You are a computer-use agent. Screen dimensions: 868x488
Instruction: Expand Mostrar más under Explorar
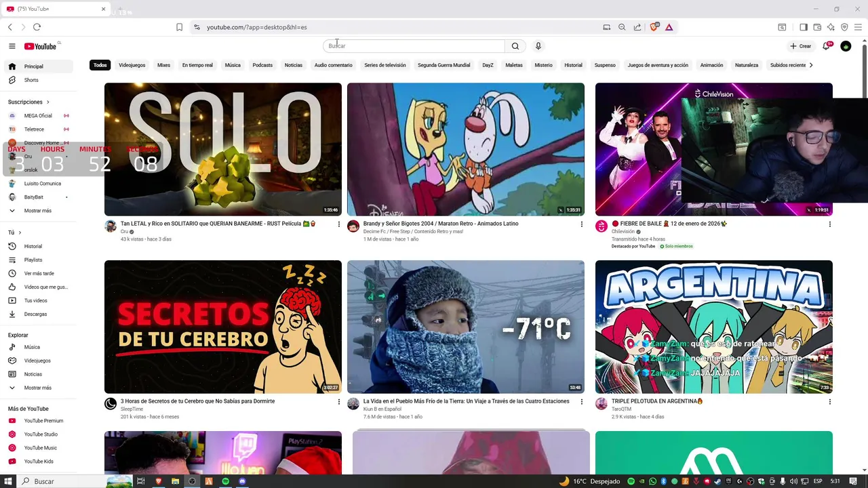pyautogui.click(x=40, y=388)
